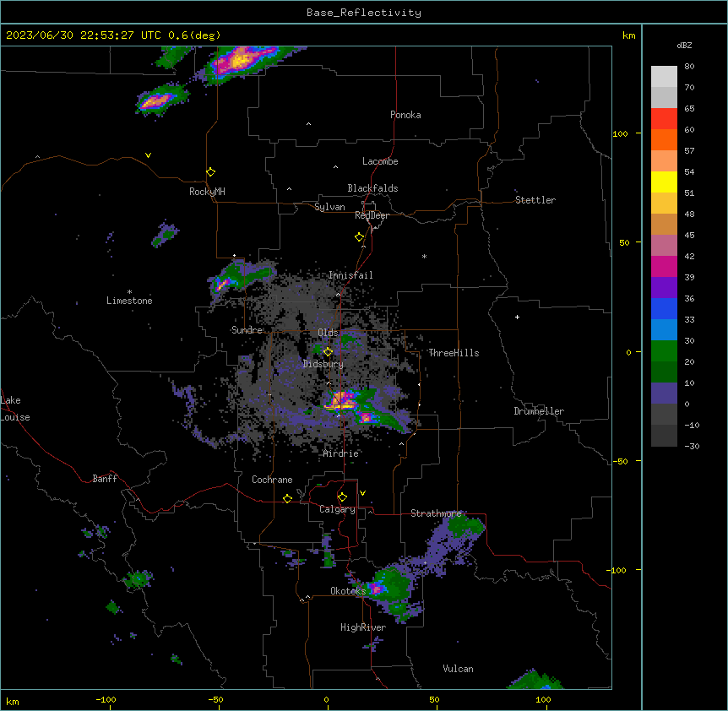The width and height of the screenshot is (728, 711).
Task: Click the Airdrie city label
Action: point(341,453)
